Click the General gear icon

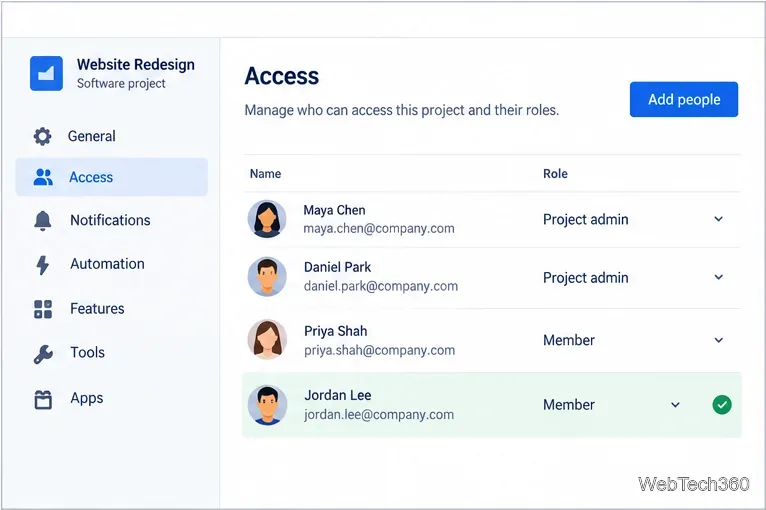43,136
